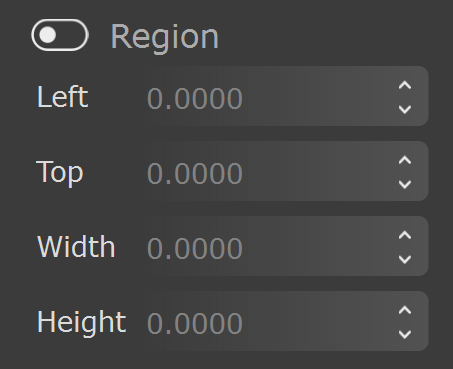Click into the Width number field
This screenshot has height=369, width=453.
[x=285, y=246]
